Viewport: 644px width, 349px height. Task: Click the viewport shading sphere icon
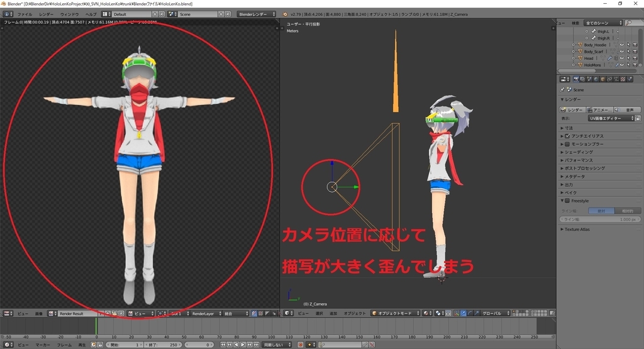pos(426,313)
